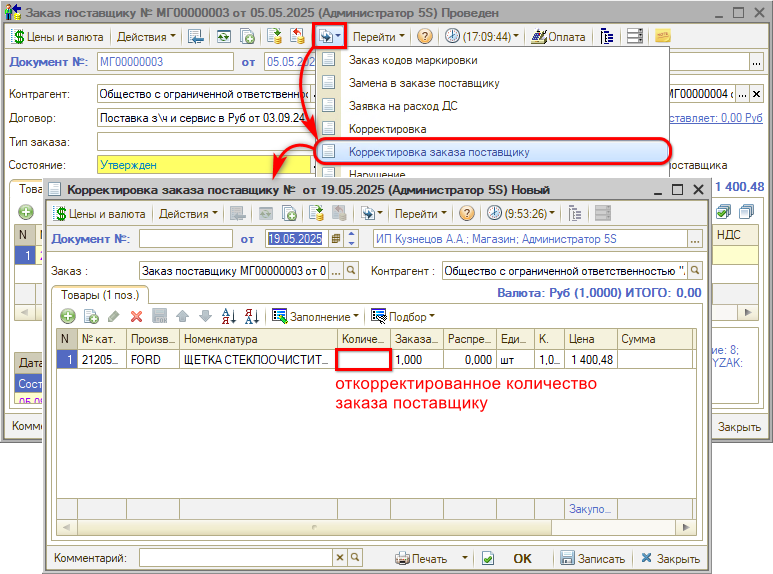Switch to the Товары (1 поз.) tab

[x=98, y=294]
